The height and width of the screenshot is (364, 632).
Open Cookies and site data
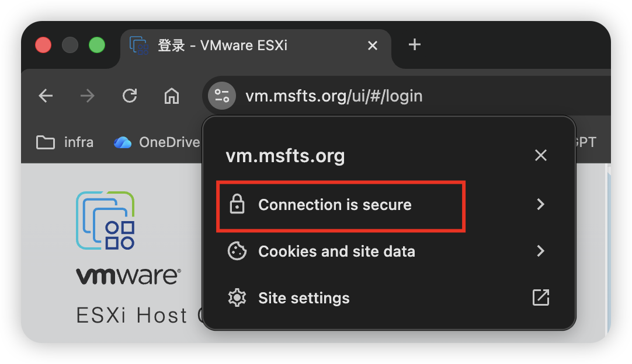coord(336,251)
